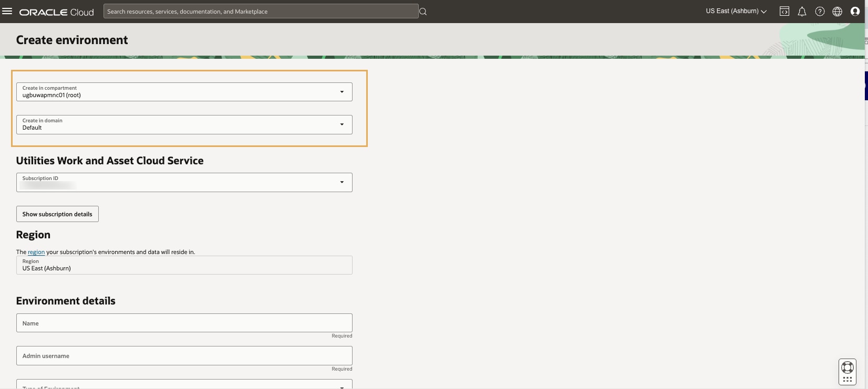Image resolution: width=868 pixels, height=389 pixels.
Task: Follow the region hyperlink
Action: click(36, 252)
